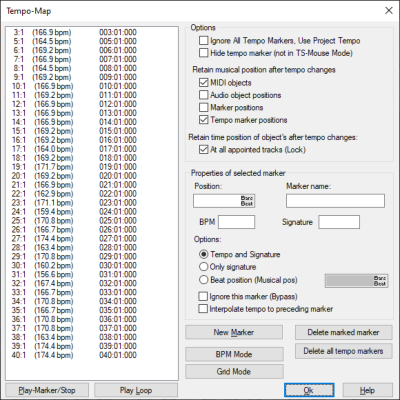
Task: Enable Audio object positions checkbox
Action: (203, 95)
